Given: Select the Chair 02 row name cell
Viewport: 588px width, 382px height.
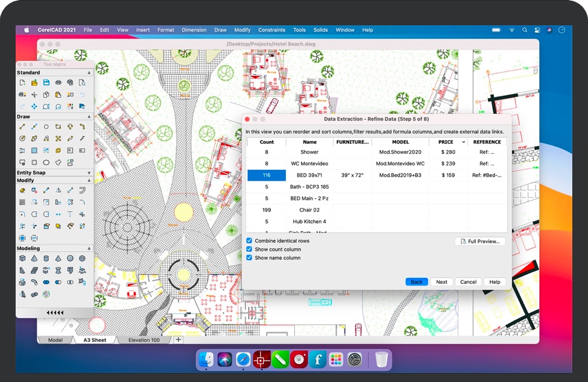Looking at the screenshot, I should [309, 210].
